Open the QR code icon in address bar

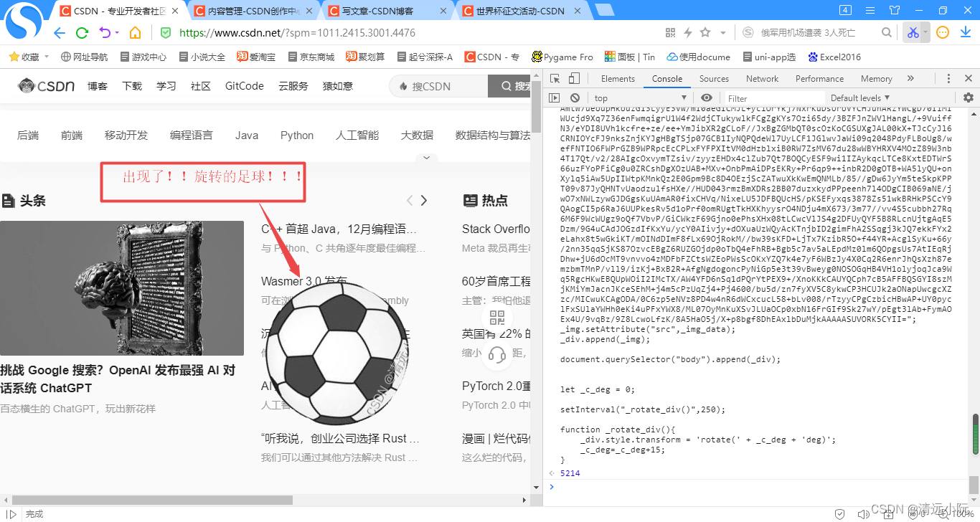(671, 33)
